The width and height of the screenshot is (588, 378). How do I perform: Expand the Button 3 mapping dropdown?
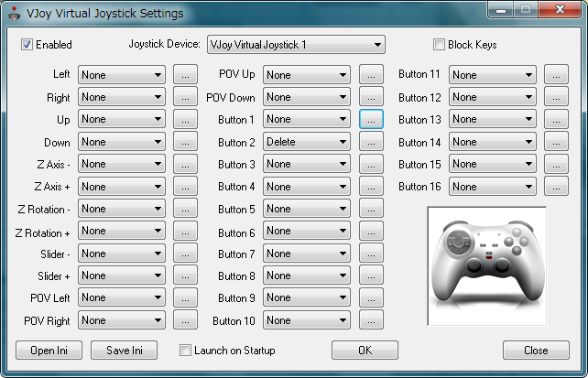(x=307, y=164)
